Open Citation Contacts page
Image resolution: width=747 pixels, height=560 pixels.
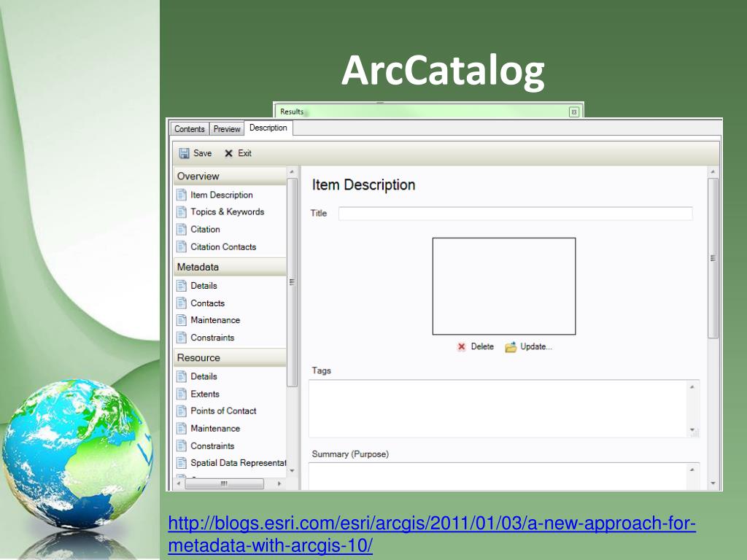coord(223,246)
